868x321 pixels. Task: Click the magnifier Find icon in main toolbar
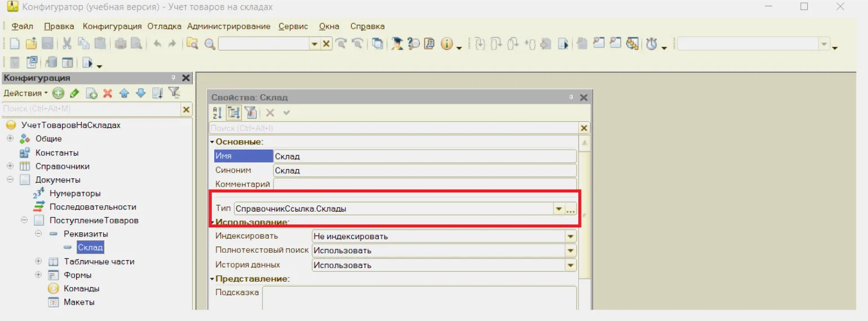(210, 44)
